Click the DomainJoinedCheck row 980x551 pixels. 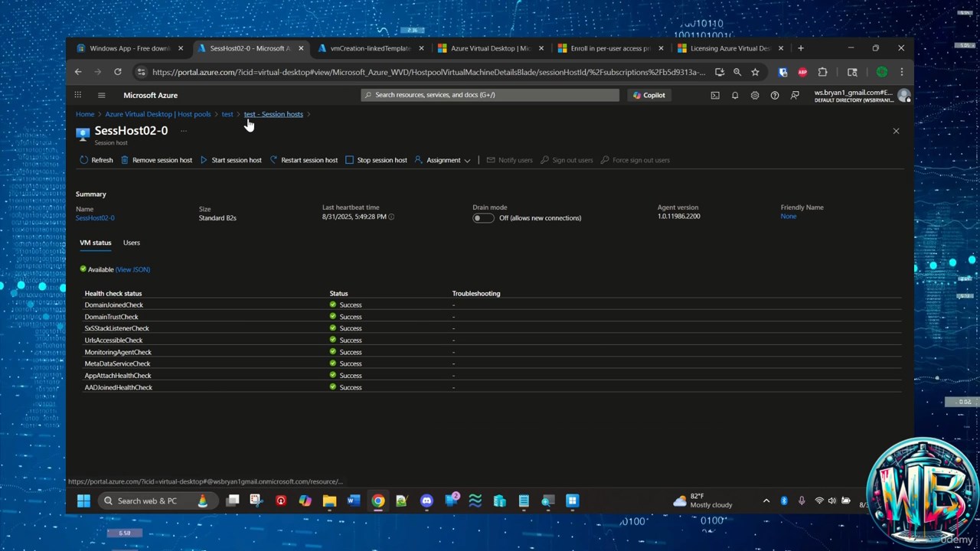pyautogui.click(x=490, y=305)
